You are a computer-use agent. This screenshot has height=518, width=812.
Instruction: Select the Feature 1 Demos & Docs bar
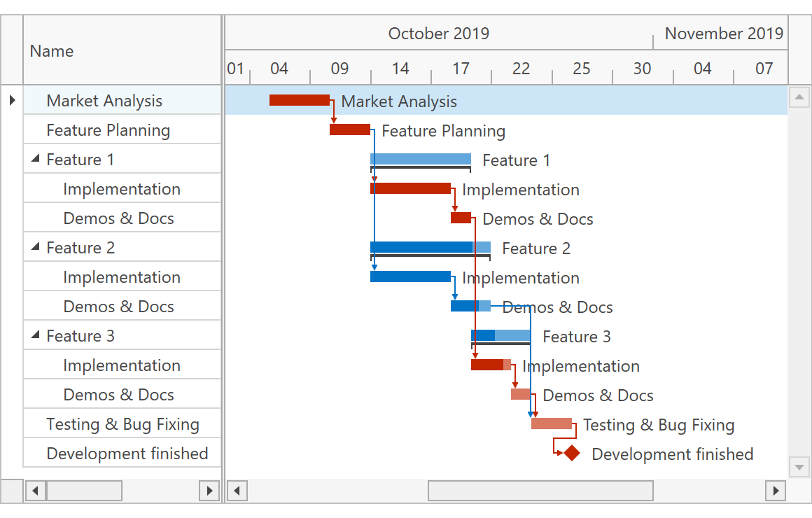click(461, 218)
